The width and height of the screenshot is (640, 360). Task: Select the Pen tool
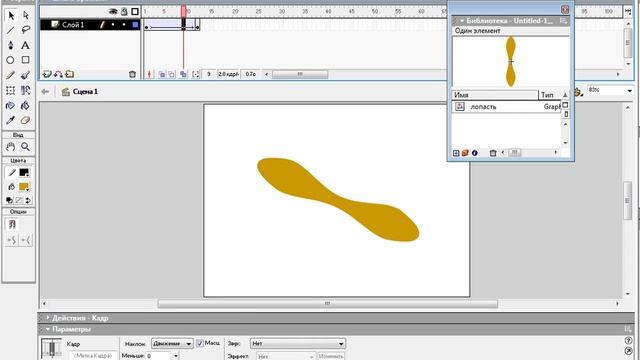click(x=11, y=45)
